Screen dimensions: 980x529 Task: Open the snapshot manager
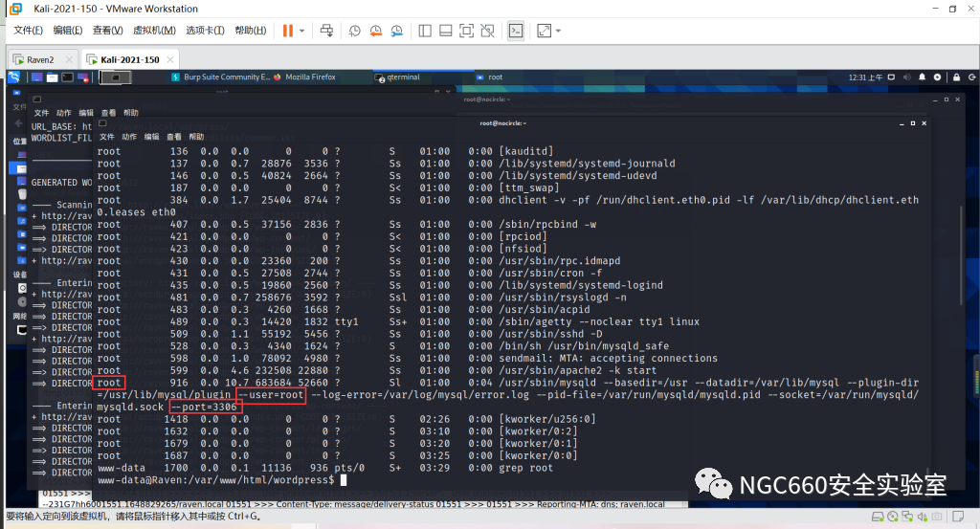[x=397, y=31]
